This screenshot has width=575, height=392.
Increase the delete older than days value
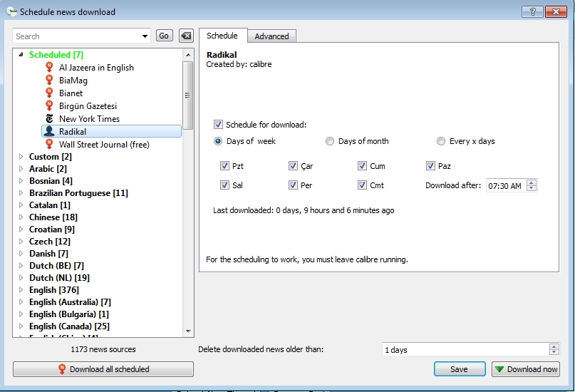click(554, 346)
